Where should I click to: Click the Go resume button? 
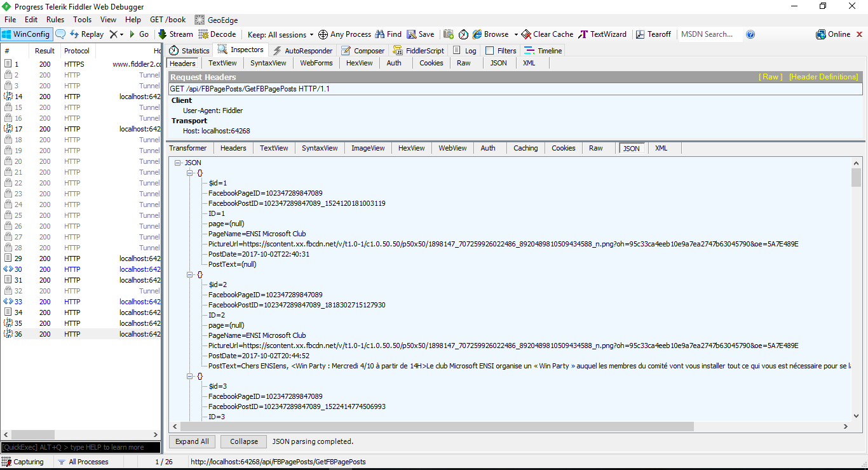pos(139,34)
